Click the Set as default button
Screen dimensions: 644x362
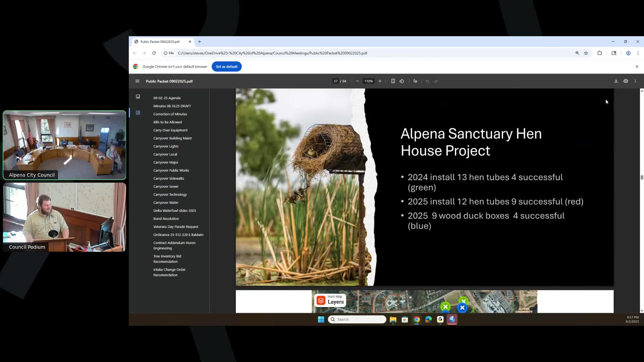coord(226,66)
